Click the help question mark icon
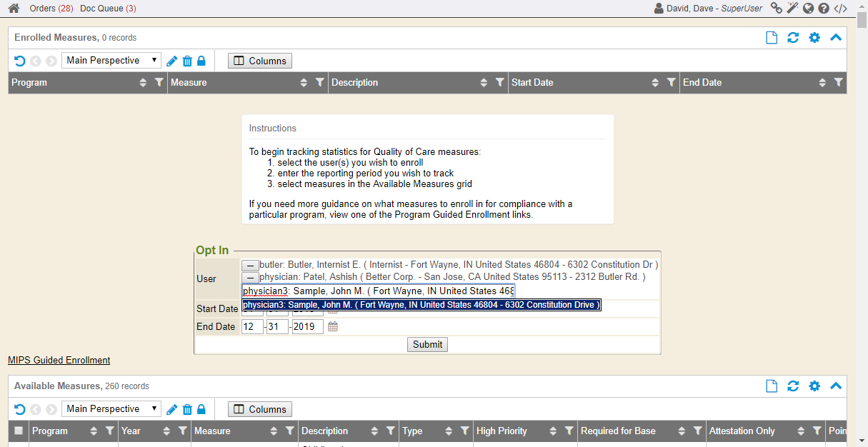 click(x=824, y=9)
